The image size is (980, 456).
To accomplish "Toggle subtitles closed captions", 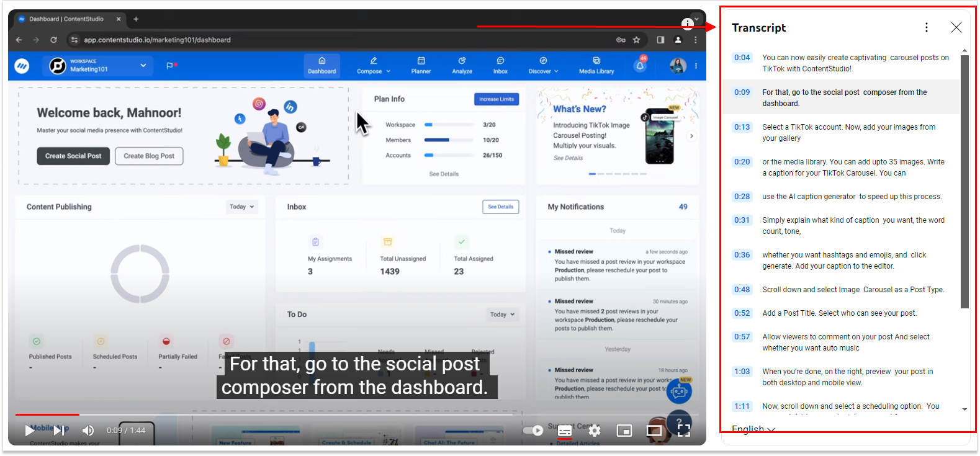I will 565,431.
